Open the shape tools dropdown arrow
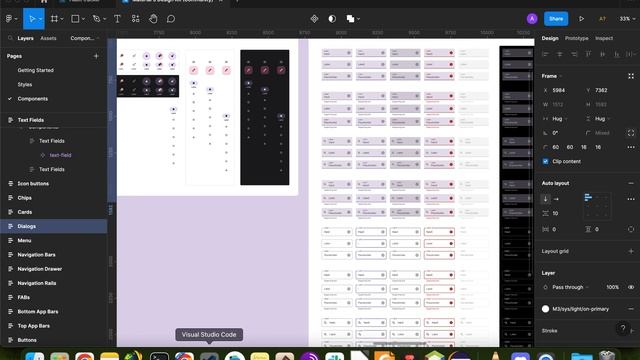 pos(83,19)
